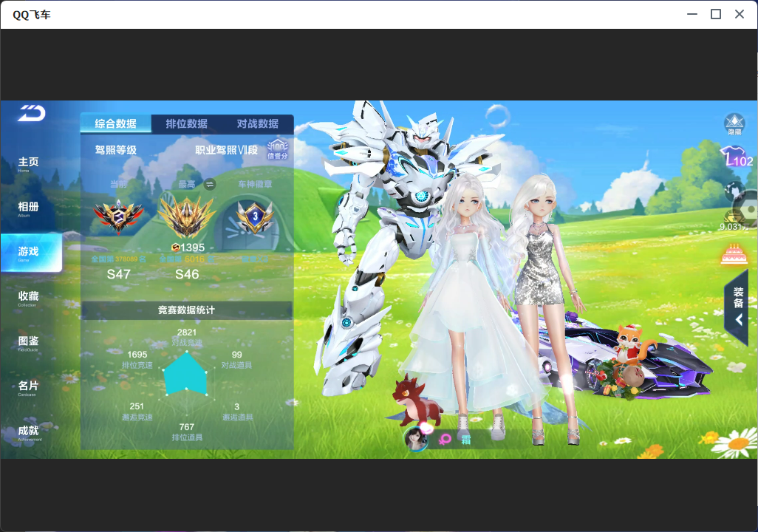Click the orange squirrel pet in Santa hat

631,344
